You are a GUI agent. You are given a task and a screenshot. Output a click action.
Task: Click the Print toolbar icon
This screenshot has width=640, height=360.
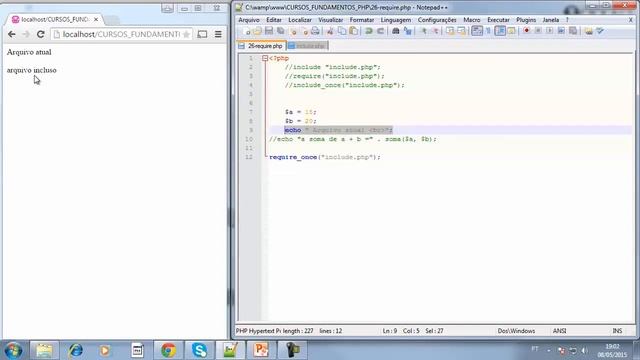click(315, 31)
